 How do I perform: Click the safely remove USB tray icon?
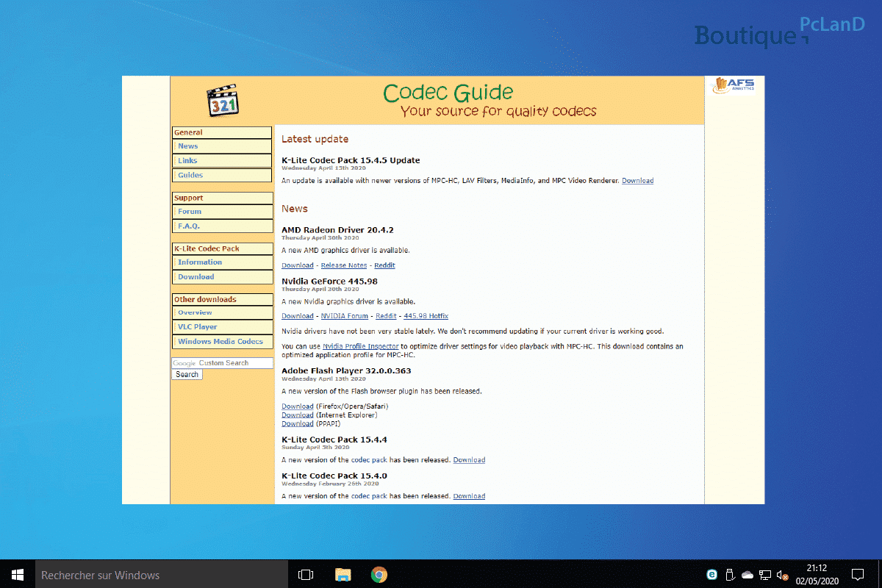click(x=729, y=575)
